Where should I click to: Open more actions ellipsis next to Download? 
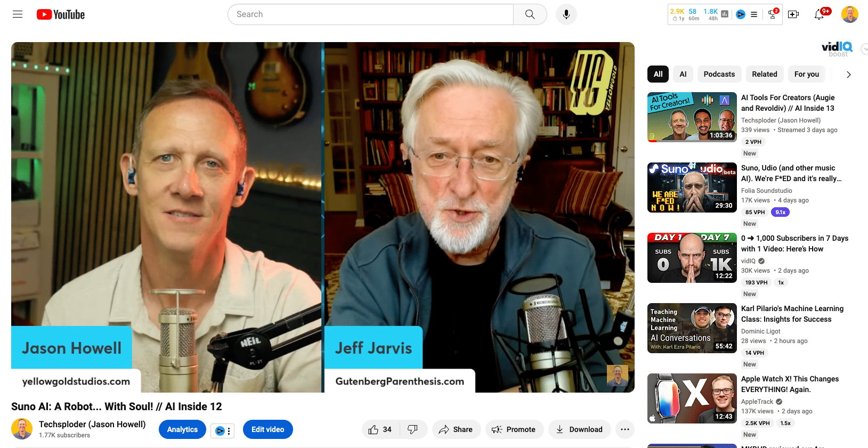[x=624, y=429]
